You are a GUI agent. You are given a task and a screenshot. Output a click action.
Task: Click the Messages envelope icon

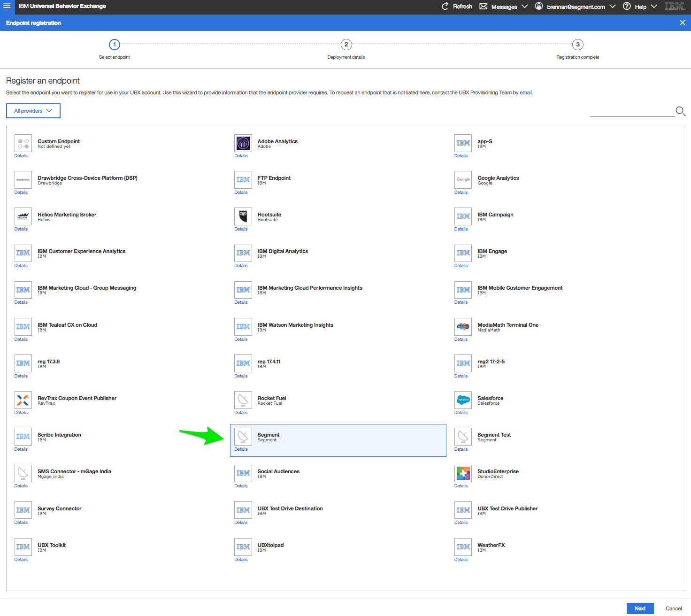coord(483,7)
